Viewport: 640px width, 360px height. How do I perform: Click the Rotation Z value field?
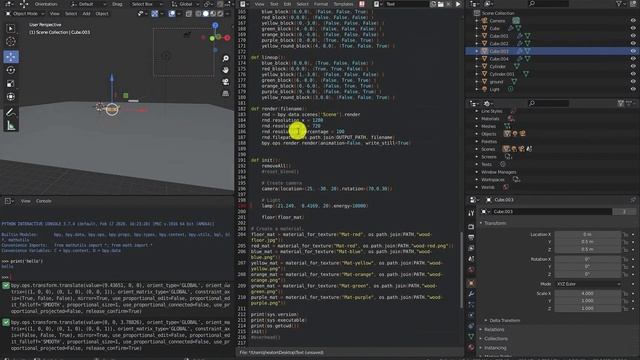coord(588,274)
